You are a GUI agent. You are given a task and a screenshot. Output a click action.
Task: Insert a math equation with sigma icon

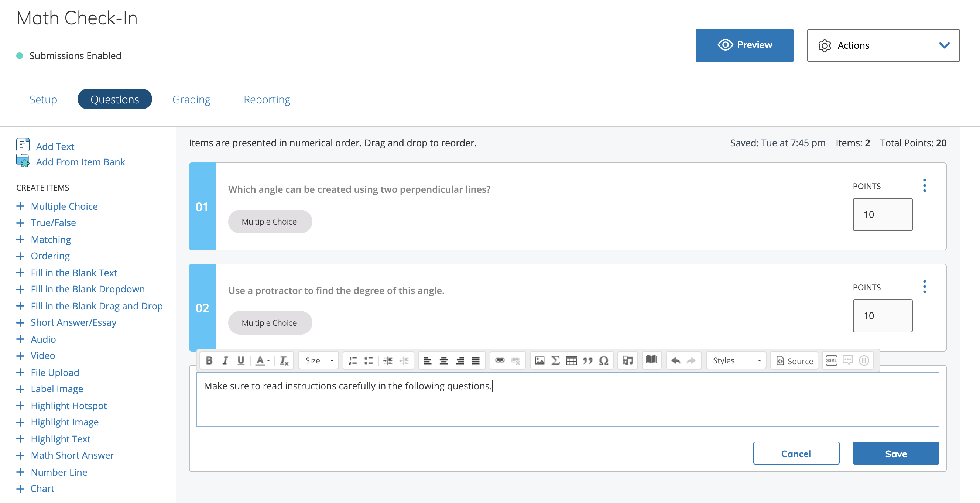point(555,360)
